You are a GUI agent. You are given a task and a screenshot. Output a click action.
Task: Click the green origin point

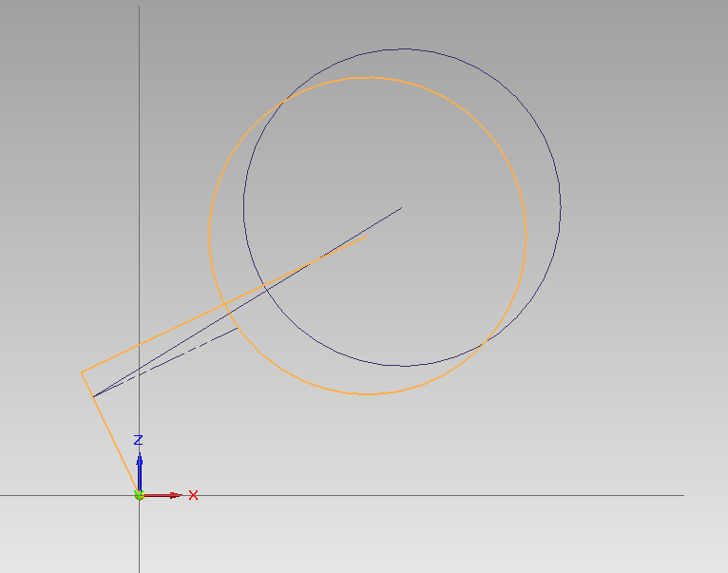139,495
